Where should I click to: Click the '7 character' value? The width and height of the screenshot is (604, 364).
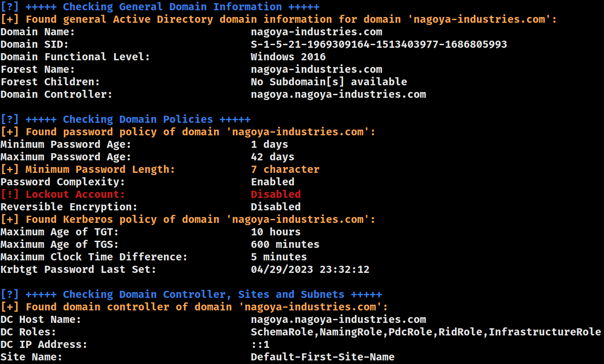(x=285, y=170)
